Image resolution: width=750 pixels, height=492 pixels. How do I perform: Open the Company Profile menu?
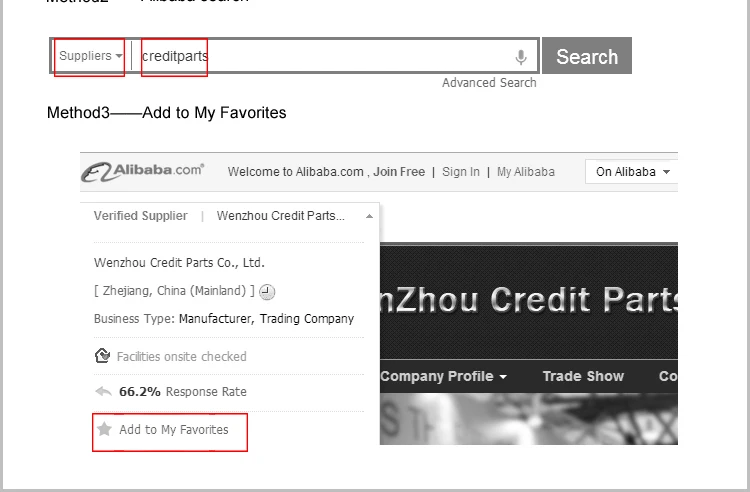pos(443,376)
